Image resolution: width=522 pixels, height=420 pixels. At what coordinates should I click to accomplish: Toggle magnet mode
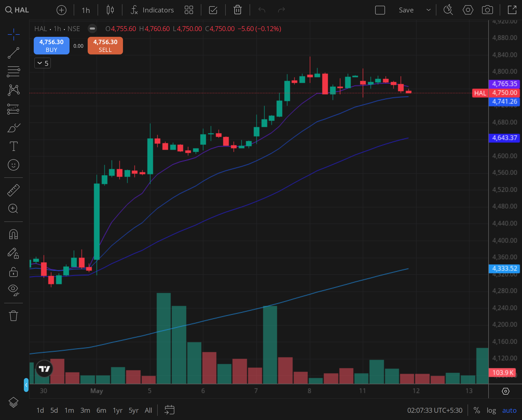(x=13, y=234)
